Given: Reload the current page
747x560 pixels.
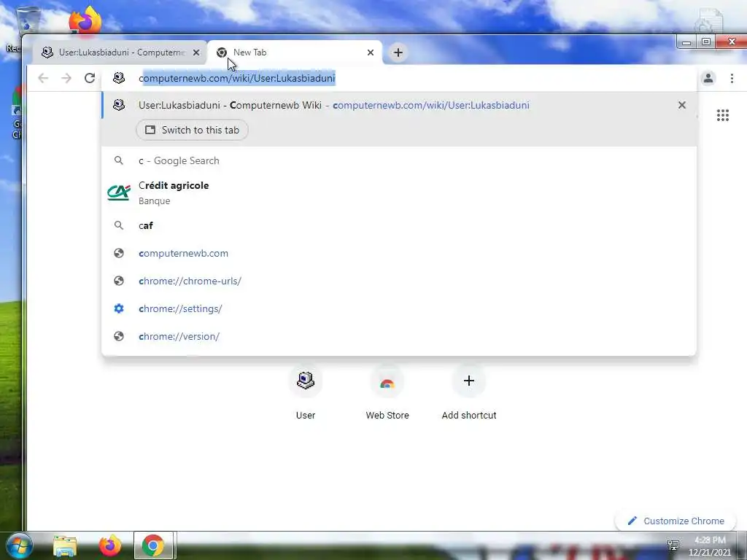Looking at the screenshot, I should pos(90,78).
